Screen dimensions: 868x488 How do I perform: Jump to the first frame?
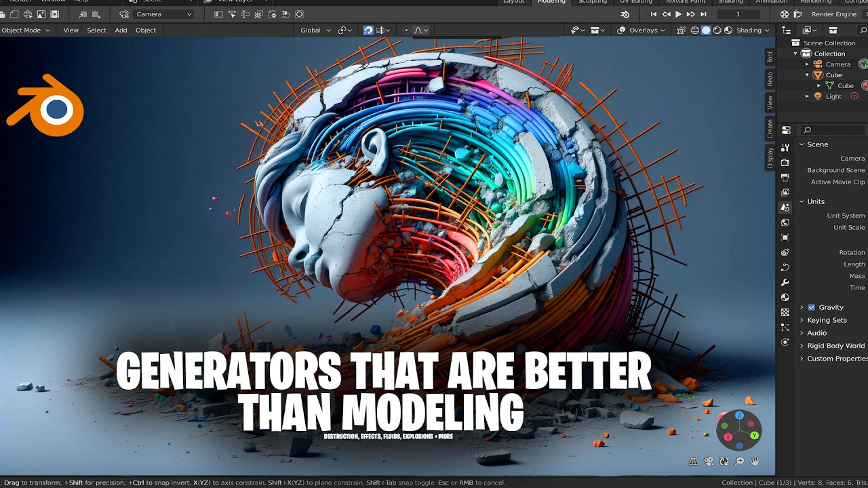coord(654,14)
